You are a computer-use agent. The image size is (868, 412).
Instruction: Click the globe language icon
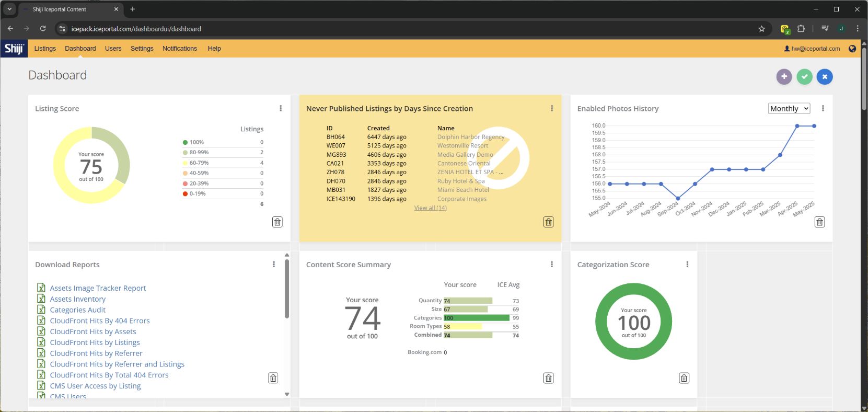pyautogui.click(x=852, y=49)
